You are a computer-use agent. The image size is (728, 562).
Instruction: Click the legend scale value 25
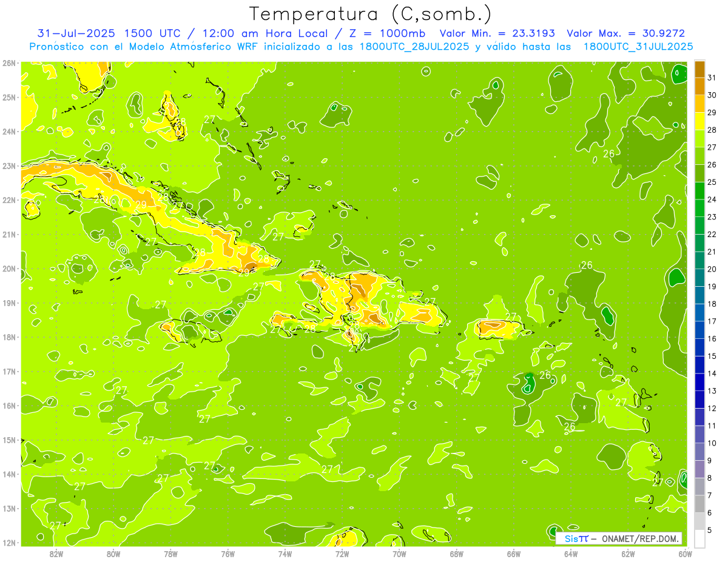(712, 182)
